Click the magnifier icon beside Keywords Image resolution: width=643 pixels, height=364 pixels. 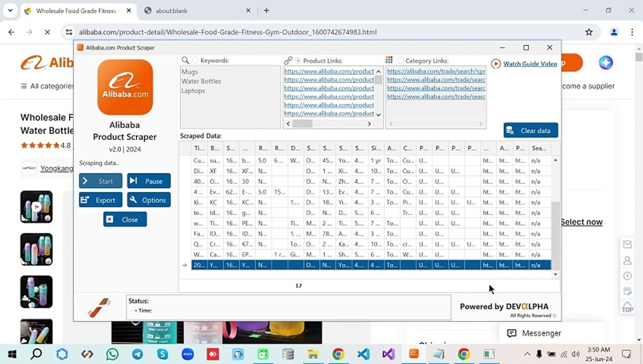click(x=186, y=60)
